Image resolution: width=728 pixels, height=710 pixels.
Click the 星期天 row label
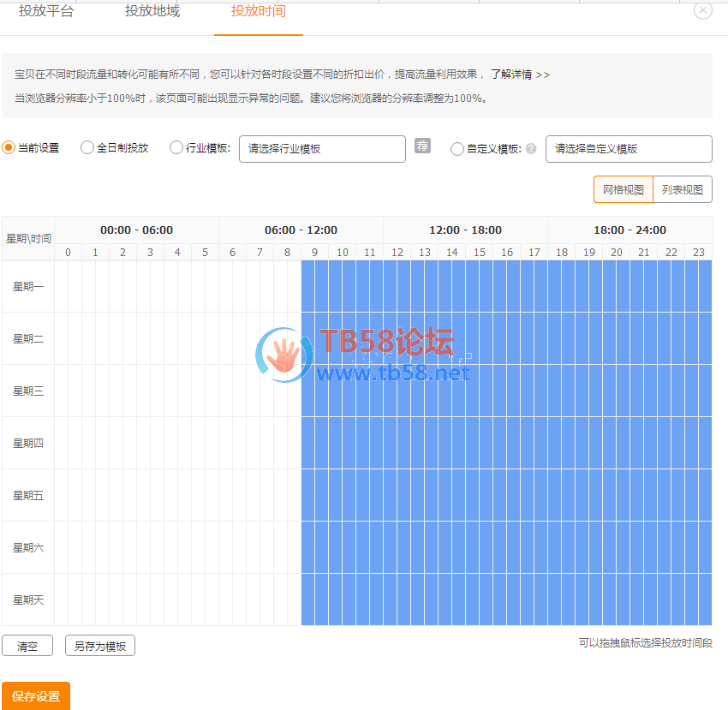tap(28, 600)
